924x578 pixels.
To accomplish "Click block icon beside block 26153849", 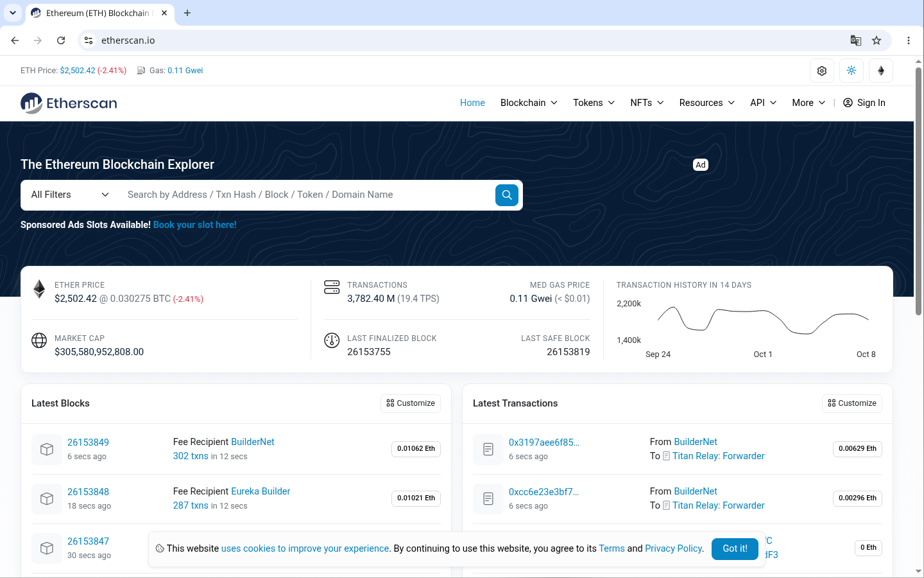I will [x=47, y=449].
